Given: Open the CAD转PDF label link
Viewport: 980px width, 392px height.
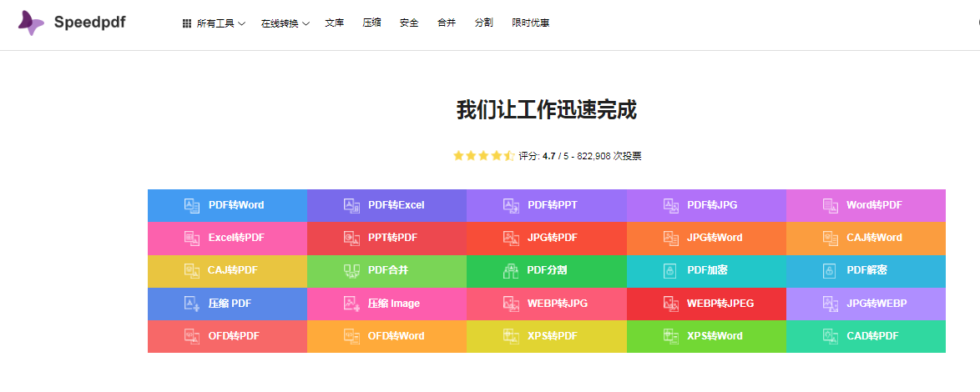Looking at the screenshot, I should tap(872, 336).
